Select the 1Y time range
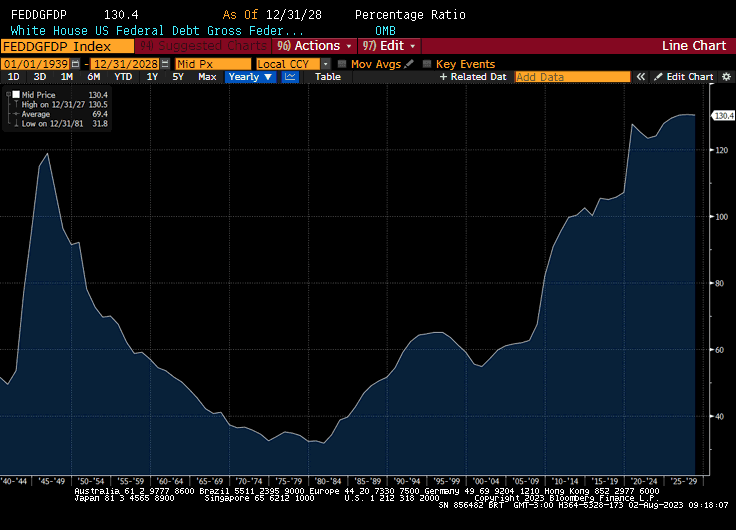The width and height of the screenshot is (736, 530). (x=152, y=77)
